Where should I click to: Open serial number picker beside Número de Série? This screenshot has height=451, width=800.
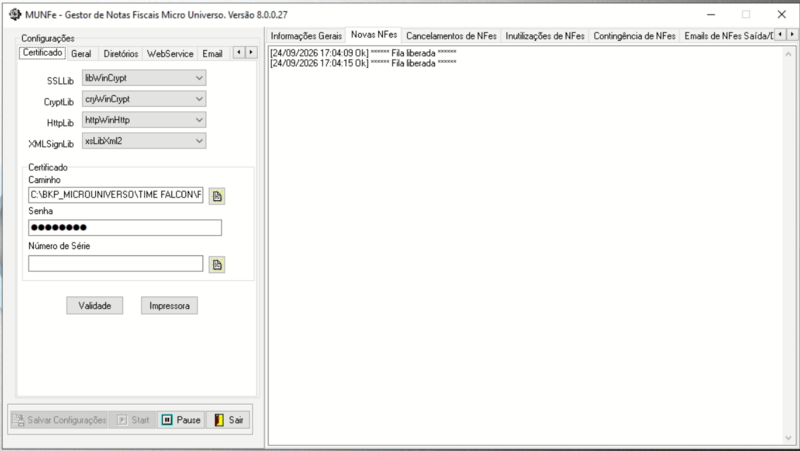(217, 264)
